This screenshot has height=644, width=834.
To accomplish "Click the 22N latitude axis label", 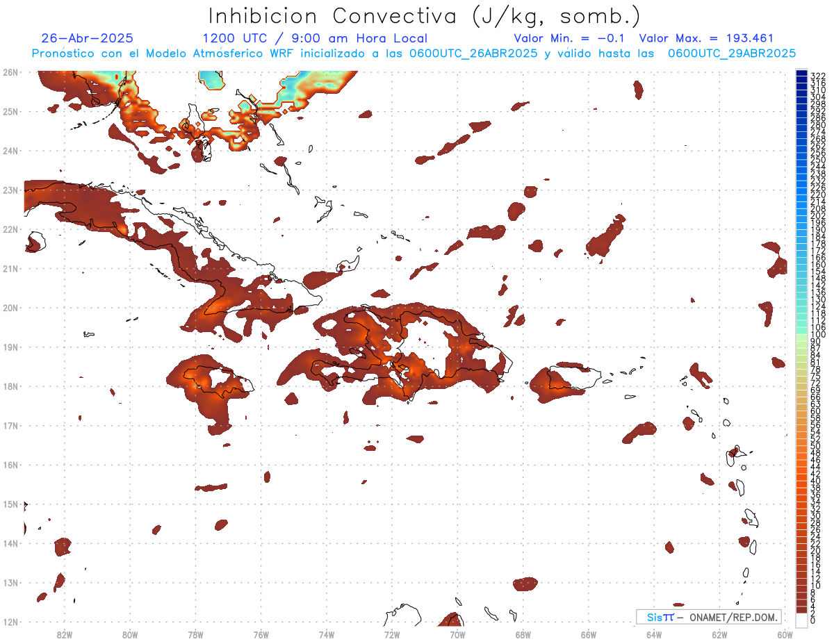I will coord(11,229).
